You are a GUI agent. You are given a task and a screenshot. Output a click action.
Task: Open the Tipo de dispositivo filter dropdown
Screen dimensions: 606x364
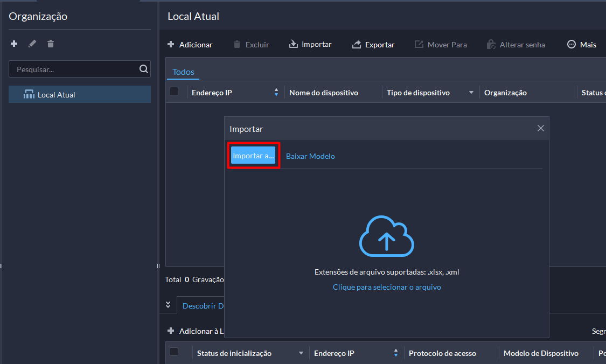coord(471,93)
